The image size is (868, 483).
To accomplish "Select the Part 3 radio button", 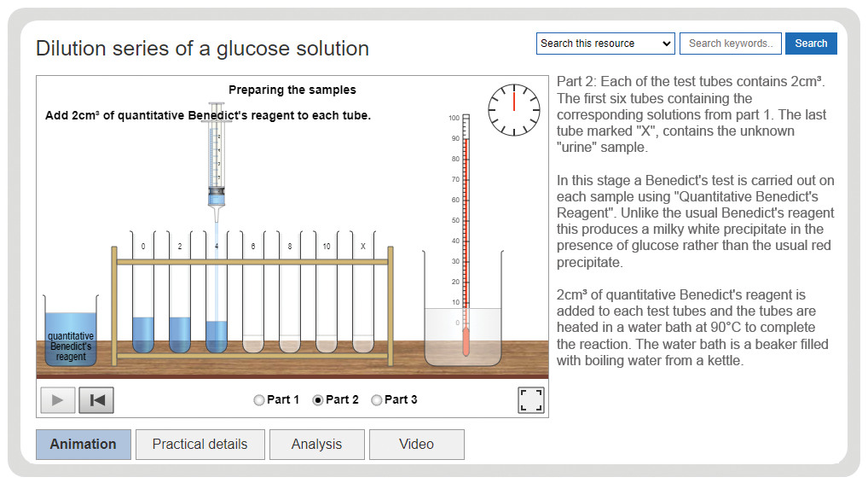I will (376, 400).
